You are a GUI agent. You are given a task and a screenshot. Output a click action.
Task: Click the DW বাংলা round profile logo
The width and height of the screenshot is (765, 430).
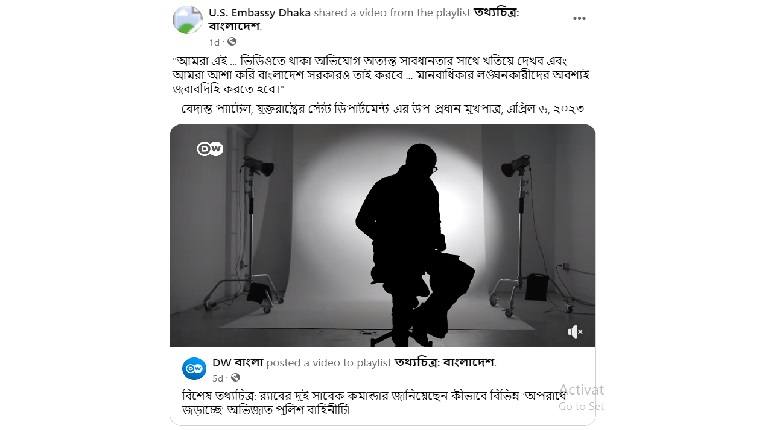(x=194, y=369)
